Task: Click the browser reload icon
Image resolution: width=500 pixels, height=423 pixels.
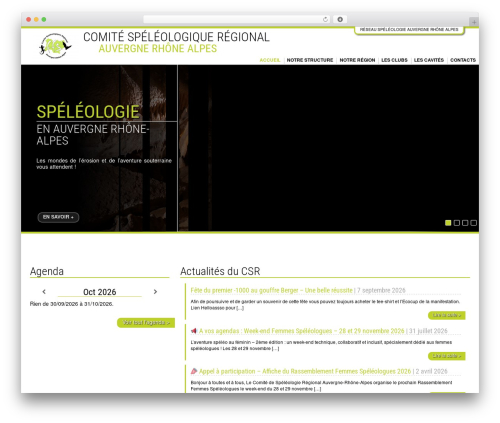Action: [x=325, y=20]
